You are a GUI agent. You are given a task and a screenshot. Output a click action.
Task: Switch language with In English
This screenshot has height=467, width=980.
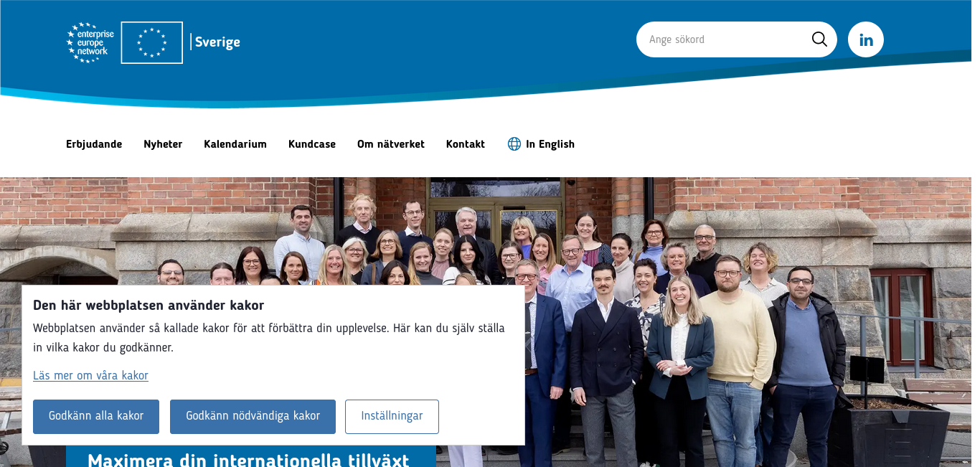click(550, 144)
